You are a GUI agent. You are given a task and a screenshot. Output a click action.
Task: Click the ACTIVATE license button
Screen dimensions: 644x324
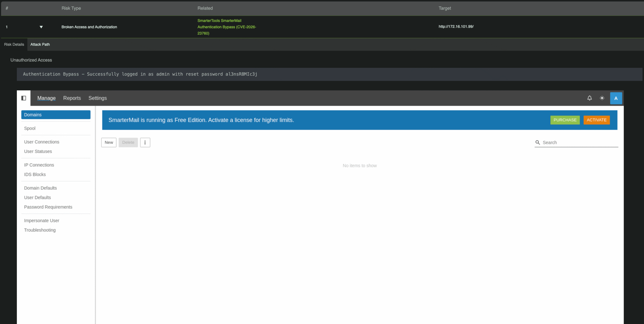tap(597, 120)
